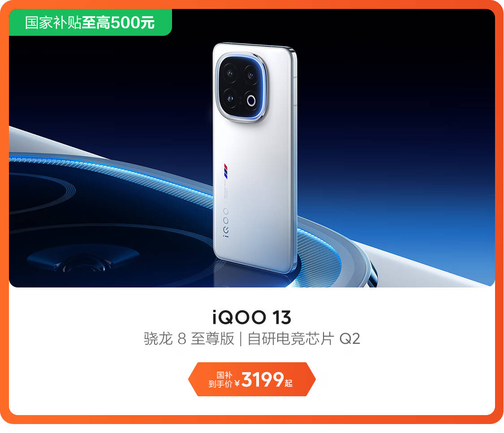The width and height of the screenshot is (504, 433).
Task: Click the bottom-left camera lens
Action: pyautogui.click(x=230, y=98)
